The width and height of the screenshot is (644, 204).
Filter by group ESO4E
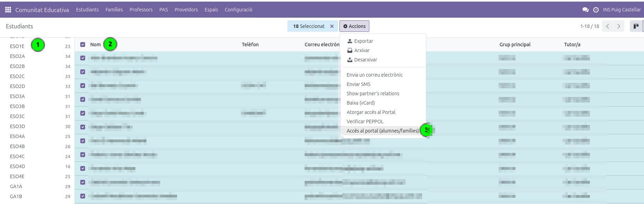click(17, 176)
